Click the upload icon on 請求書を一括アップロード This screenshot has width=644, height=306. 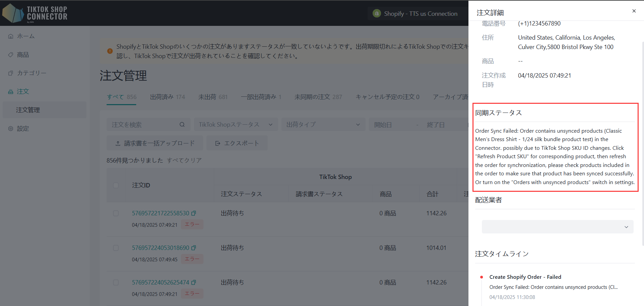(x=118, y=143)
